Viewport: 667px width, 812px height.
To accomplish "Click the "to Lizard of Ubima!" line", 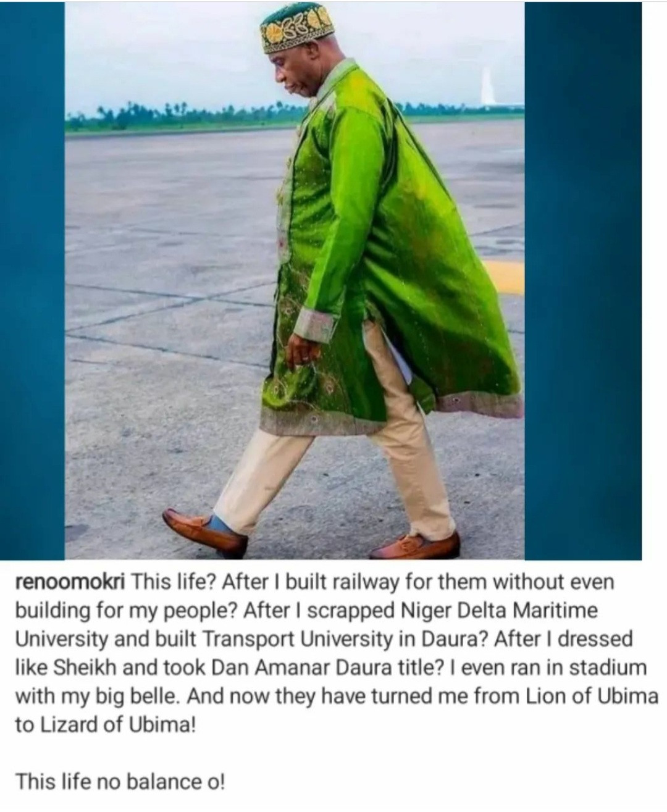I will [x=105, y=724].
